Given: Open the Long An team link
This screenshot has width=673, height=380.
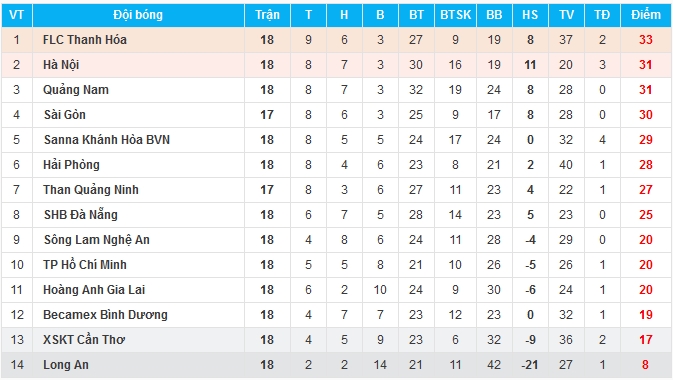Looking at the screenshot, I should click(x=66, y=365).
